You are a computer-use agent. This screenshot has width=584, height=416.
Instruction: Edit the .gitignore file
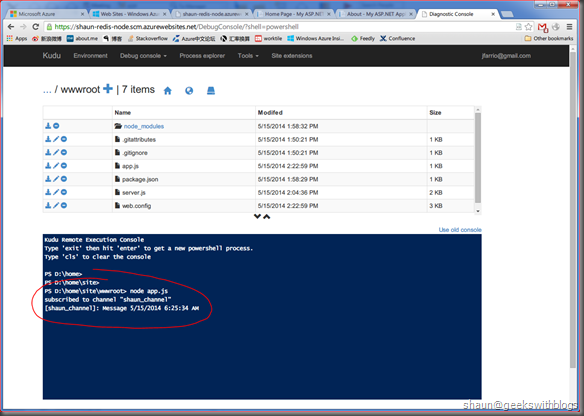[56, 152]
